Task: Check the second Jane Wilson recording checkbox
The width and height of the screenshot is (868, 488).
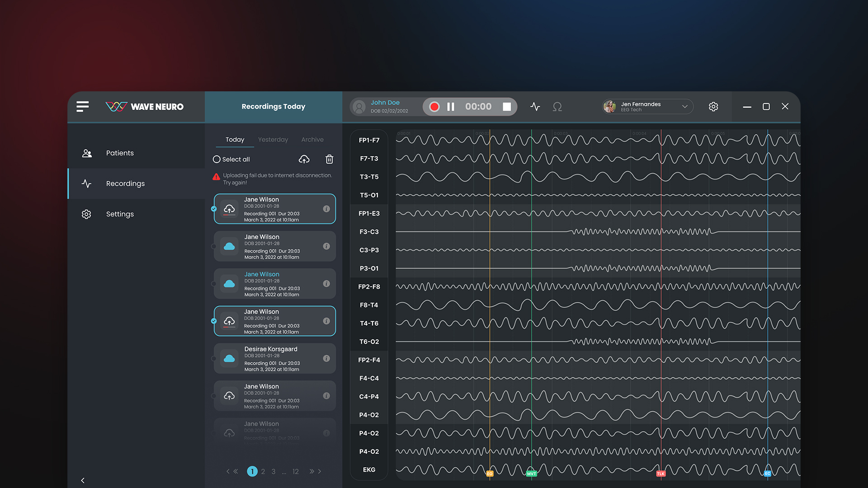Action: [214, 246]
